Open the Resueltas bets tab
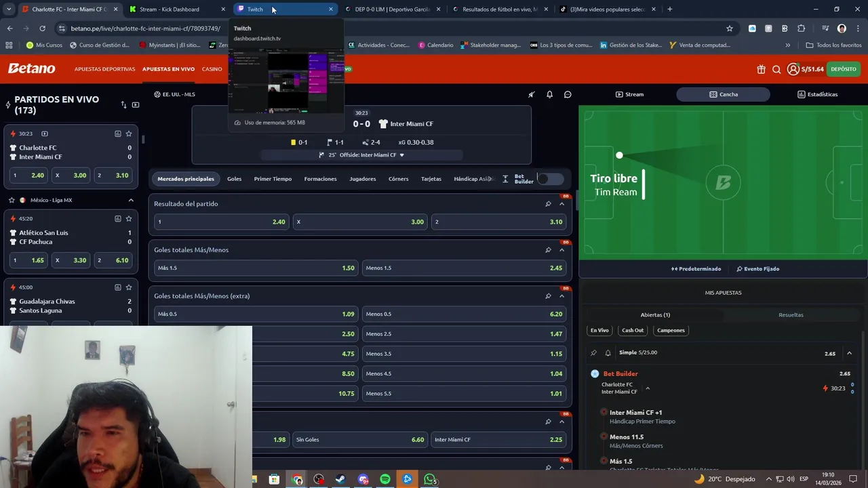This screenshot has width=868, height=488. point(791,314)
